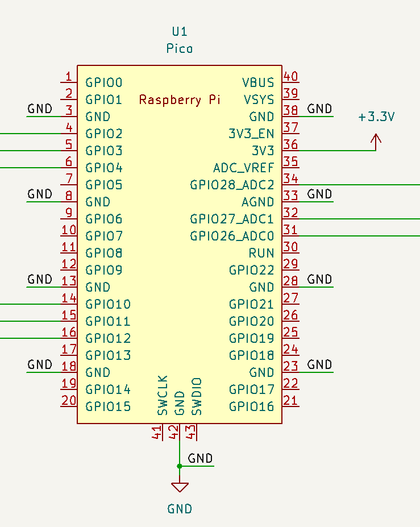
Task: Select the 3V3_EN pin label
Action: point(251,134)
